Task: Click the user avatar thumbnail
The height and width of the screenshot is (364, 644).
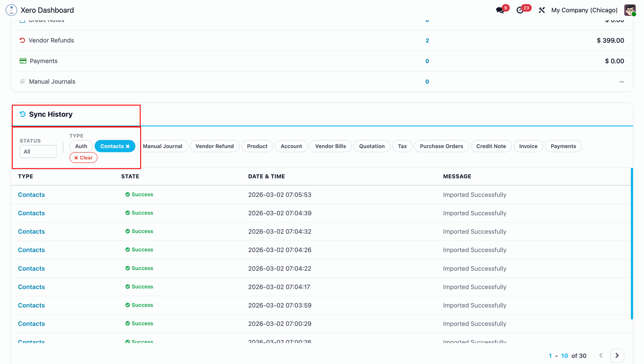Action: pyautogui.click(x=630, y=10)
